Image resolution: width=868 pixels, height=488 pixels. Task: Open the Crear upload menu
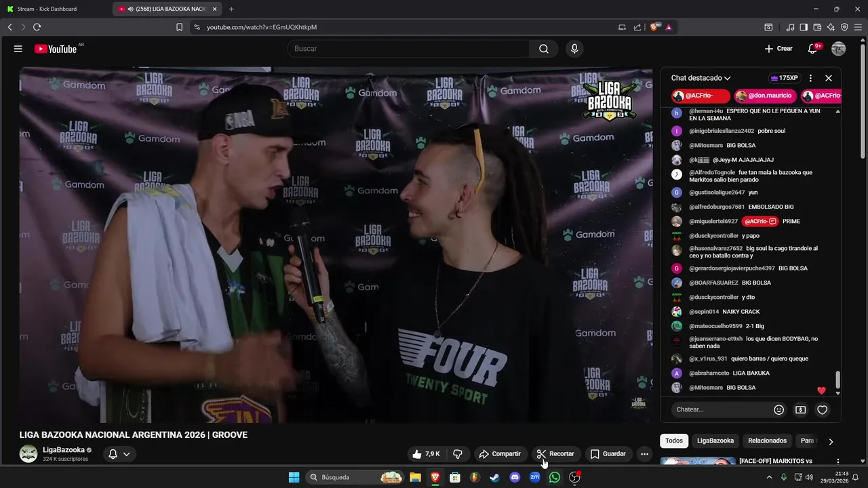778,49
